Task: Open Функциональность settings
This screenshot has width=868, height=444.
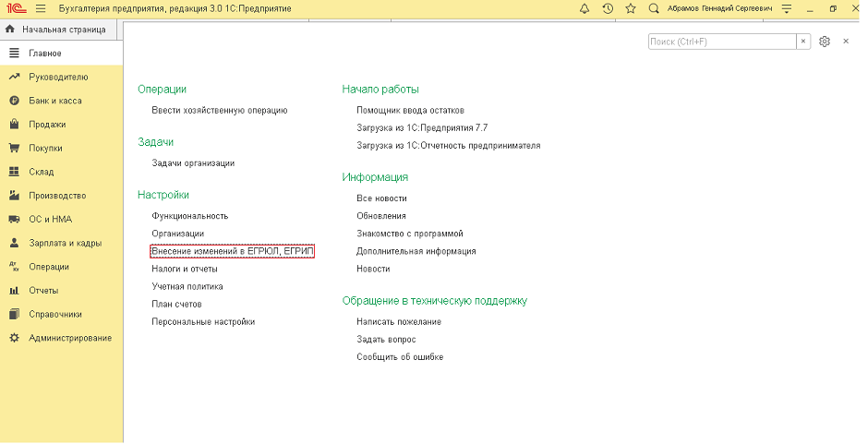Action: (190, 217)
